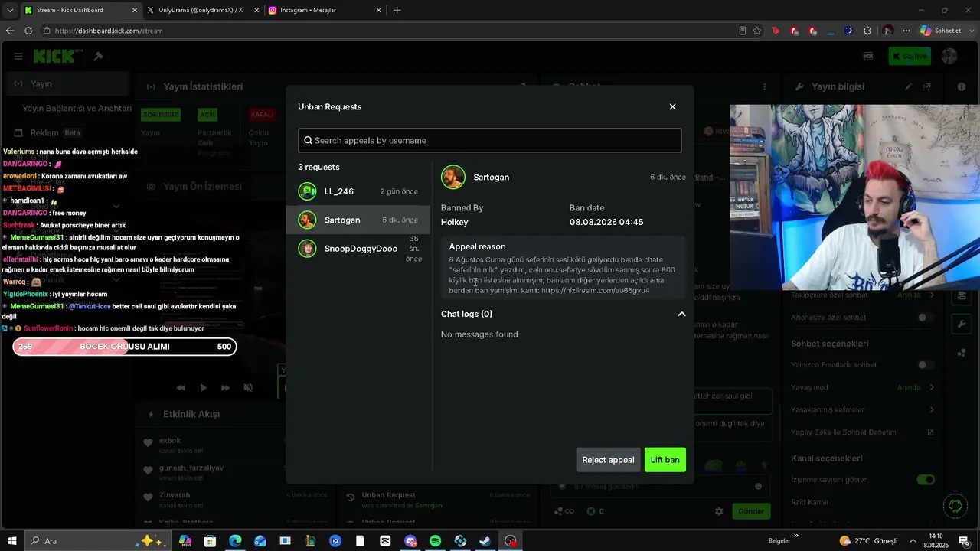The image size is (980, 551).
Task: Open the Kick hamburger menu
Action: [18, 56]
